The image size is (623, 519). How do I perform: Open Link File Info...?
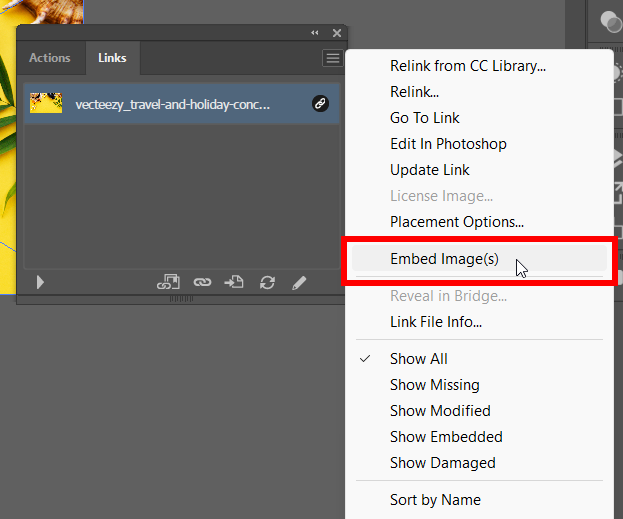(436, 322)
